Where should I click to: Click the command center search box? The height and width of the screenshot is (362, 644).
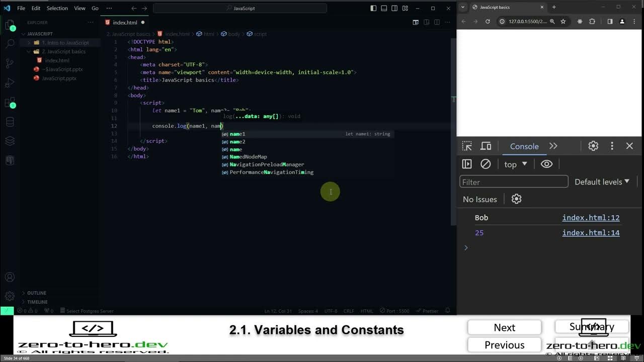(x=240, y=8)
